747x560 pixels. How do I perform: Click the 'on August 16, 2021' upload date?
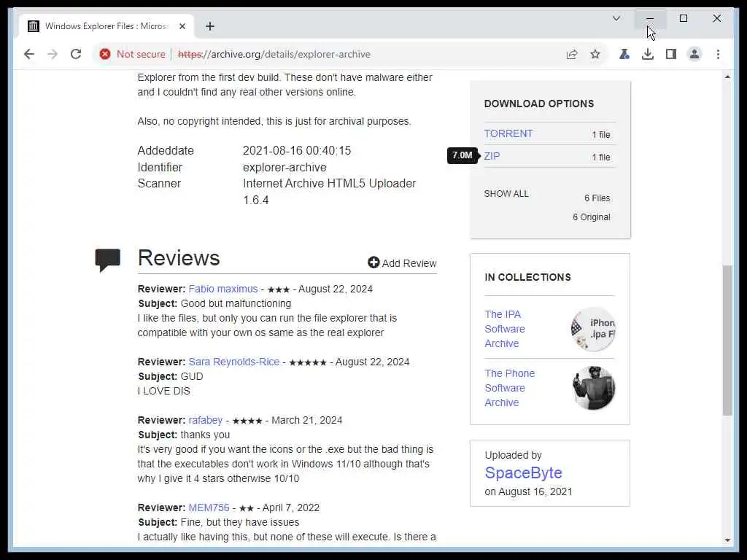coord(528,492)
